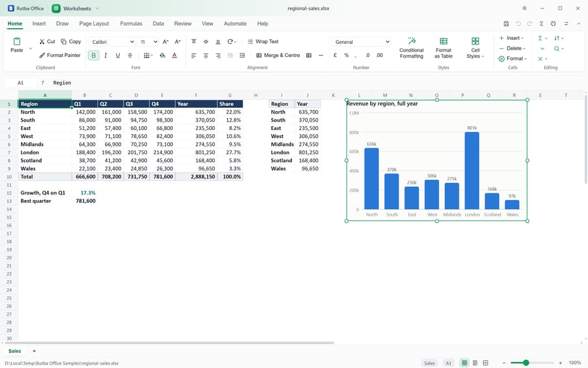Cut the selection with the scissors icon
Screen dimensions: 588x368
pyautogui.click(x=42, y=42)
